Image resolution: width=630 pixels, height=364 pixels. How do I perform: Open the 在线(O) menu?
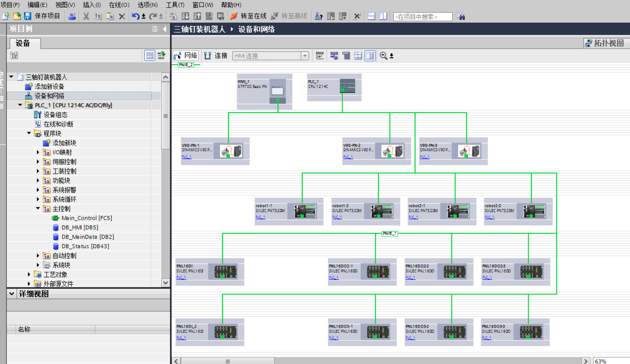click(119, 5)
